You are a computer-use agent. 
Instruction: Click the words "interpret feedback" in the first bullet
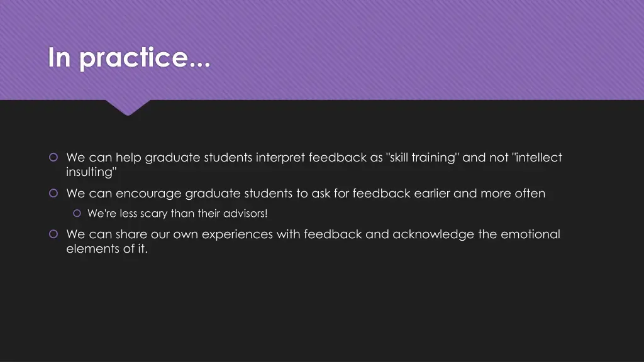click(311, 157)
